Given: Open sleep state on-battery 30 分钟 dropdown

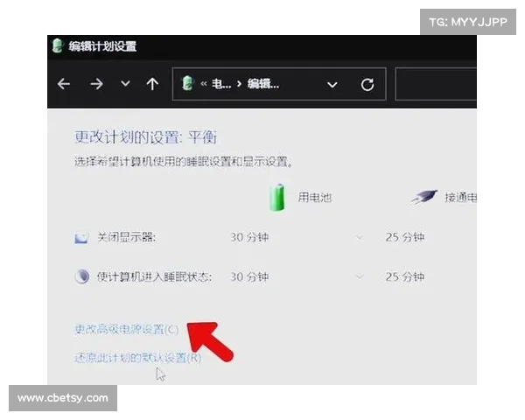Looking at the screenshot, I should click(x=297, y=277).
